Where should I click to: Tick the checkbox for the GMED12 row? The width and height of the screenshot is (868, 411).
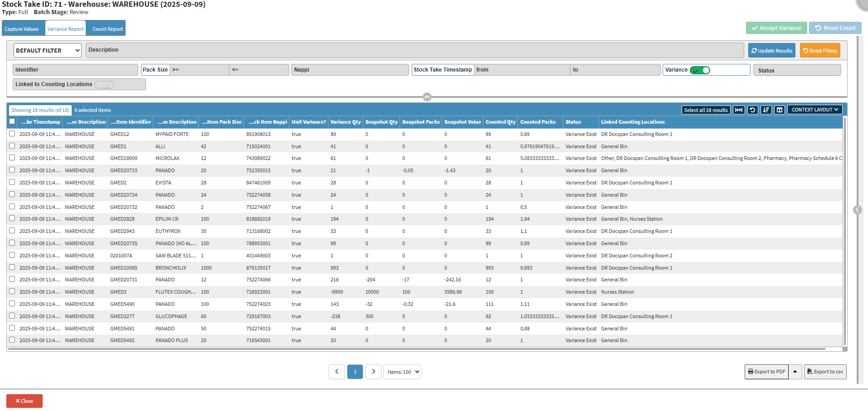coord(12,134)
